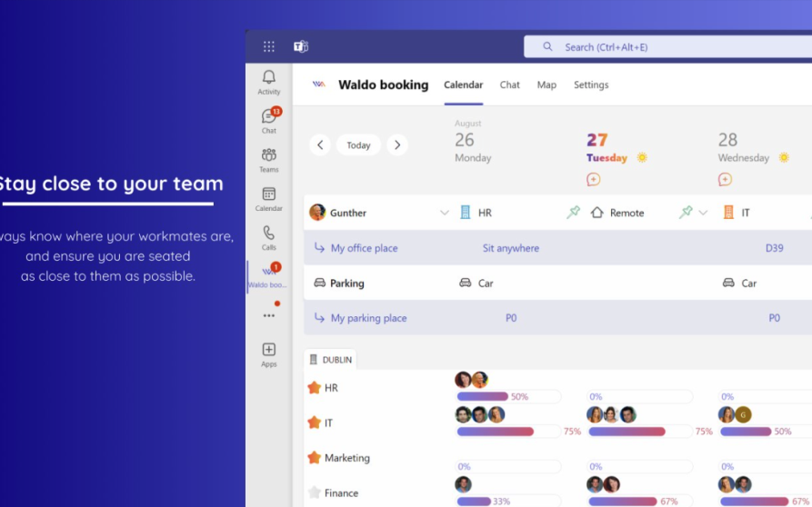Switch to the Map tab
The width and height of the screenshot is (812, 507).
coord(546,84)
